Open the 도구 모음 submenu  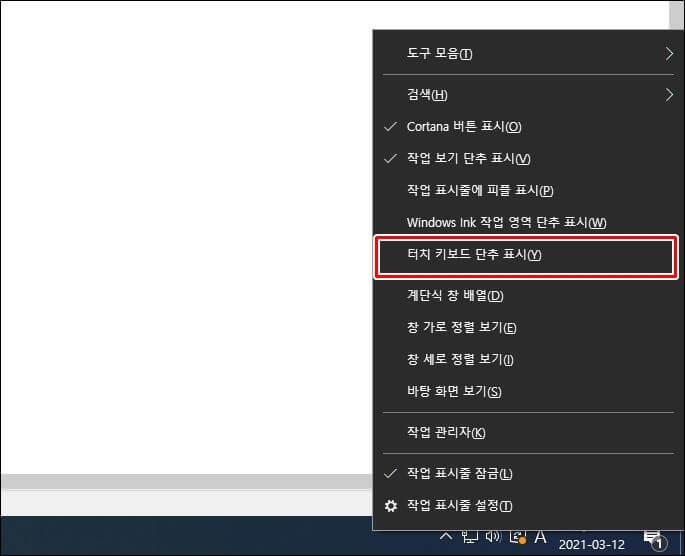(526, 54)
